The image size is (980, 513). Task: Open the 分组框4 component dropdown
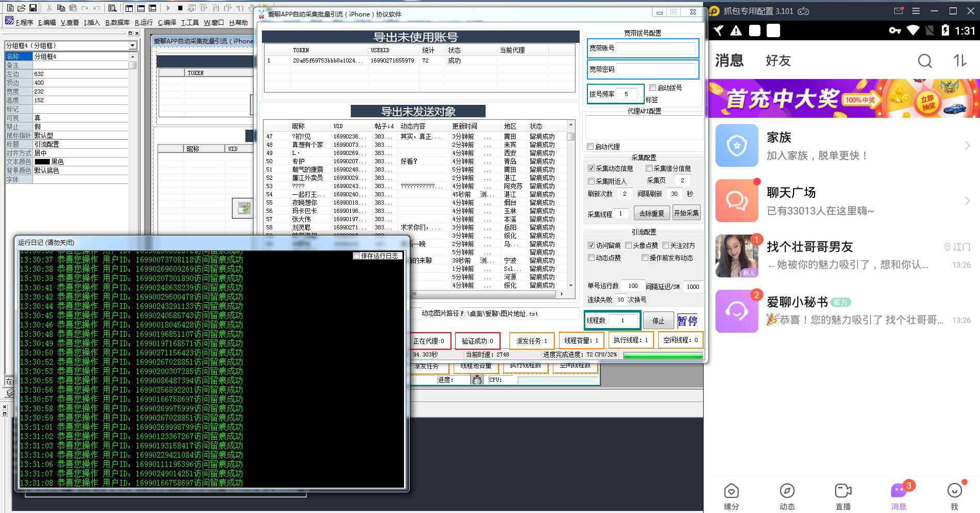[x=133, y=45]
